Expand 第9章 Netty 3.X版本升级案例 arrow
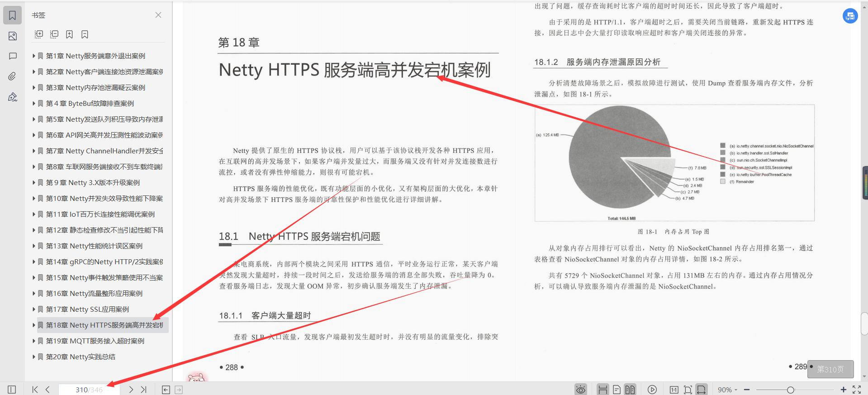The height and width of the screenshot is (395, 868). pos(34,183)
